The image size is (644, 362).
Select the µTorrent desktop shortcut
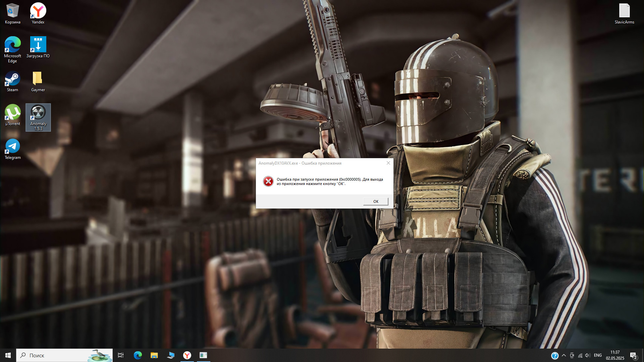point(13,115)
